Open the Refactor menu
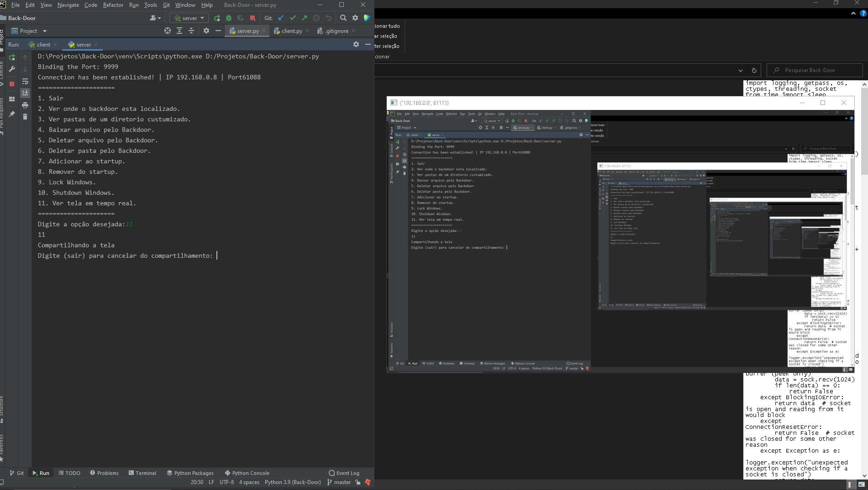868x490 pixels. point(113,5)
